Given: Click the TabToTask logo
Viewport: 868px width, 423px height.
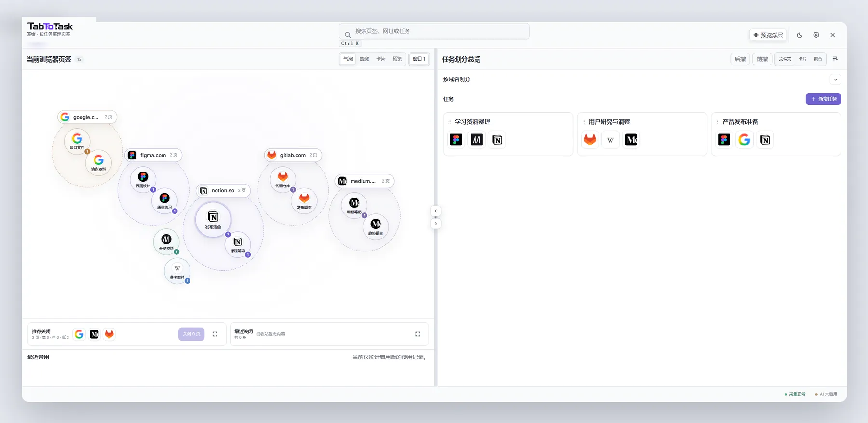Looking at the screenshot, I should [x=50, y=26].
